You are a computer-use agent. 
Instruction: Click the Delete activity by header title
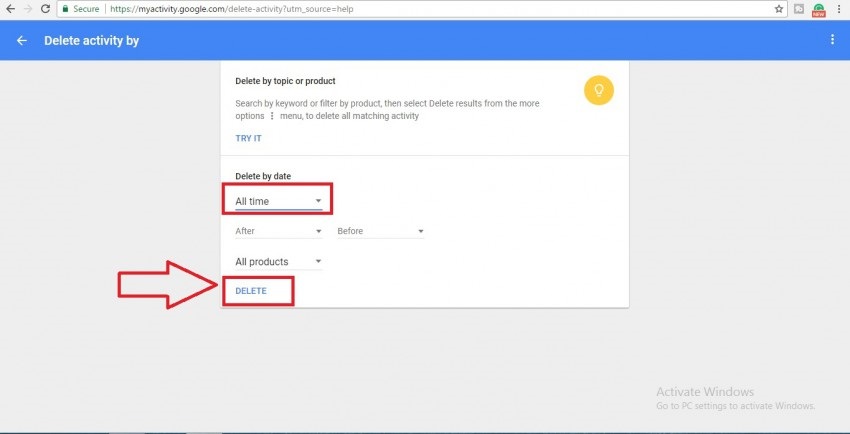click(92, 41)
